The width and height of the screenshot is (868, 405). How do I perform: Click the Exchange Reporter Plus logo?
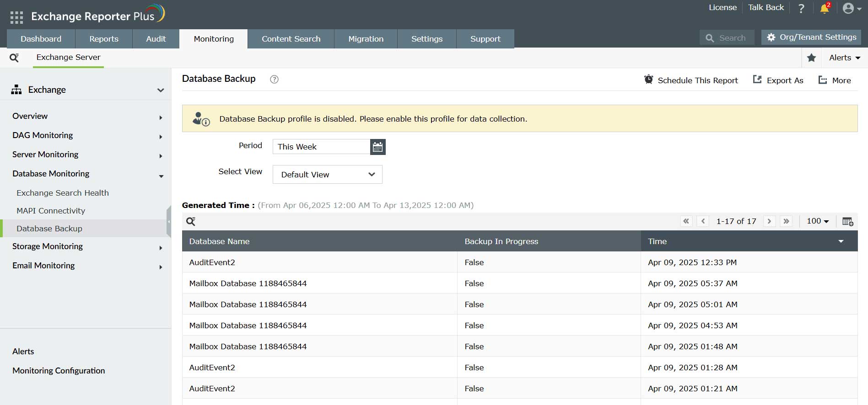tap(97, 15)
